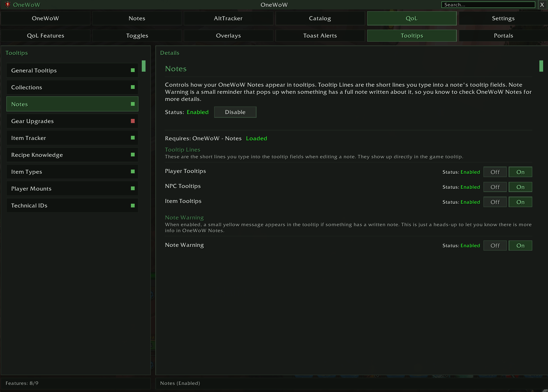Open Toast Alerts sub-tab
Image resolution: width=548 pixels, height=392 pixels.
320,35
